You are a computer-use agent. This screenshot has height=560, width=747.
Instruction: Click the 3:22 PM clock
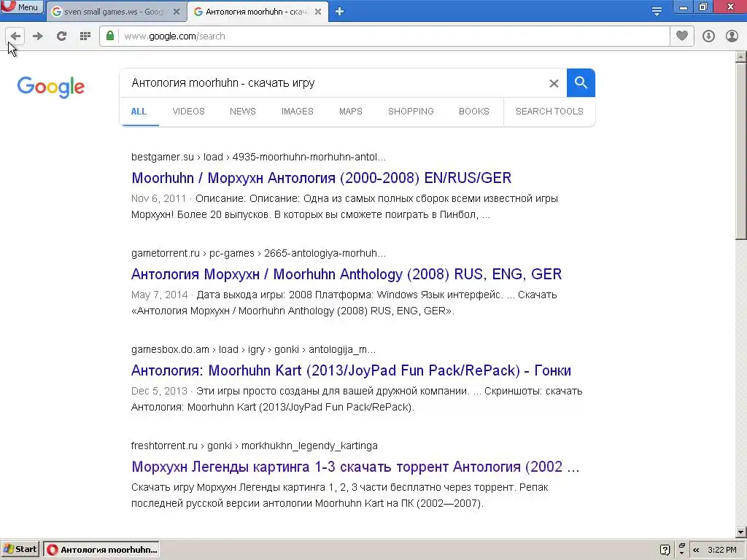tap(722, 550)
